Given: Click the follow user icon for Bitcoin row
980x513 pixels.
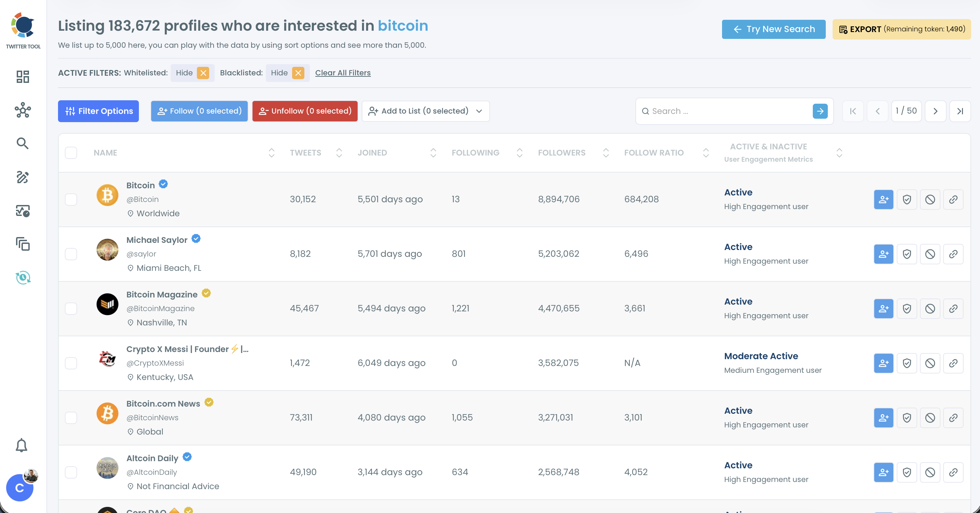Looking at the screenshot, I should [x=883, y=199].
